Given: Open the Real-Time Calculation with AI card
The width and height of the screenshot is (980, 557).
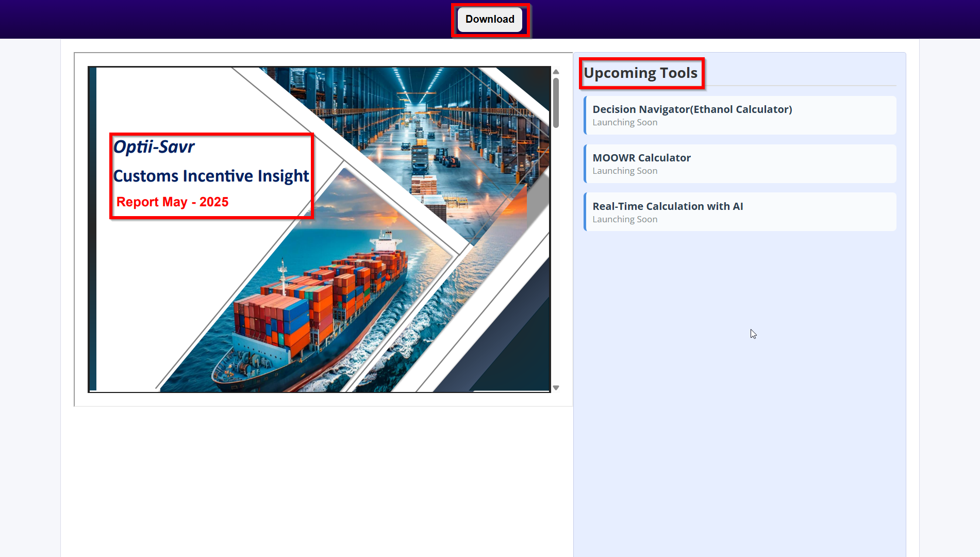Looking at the screenshot, I should (x=740, y=212).
